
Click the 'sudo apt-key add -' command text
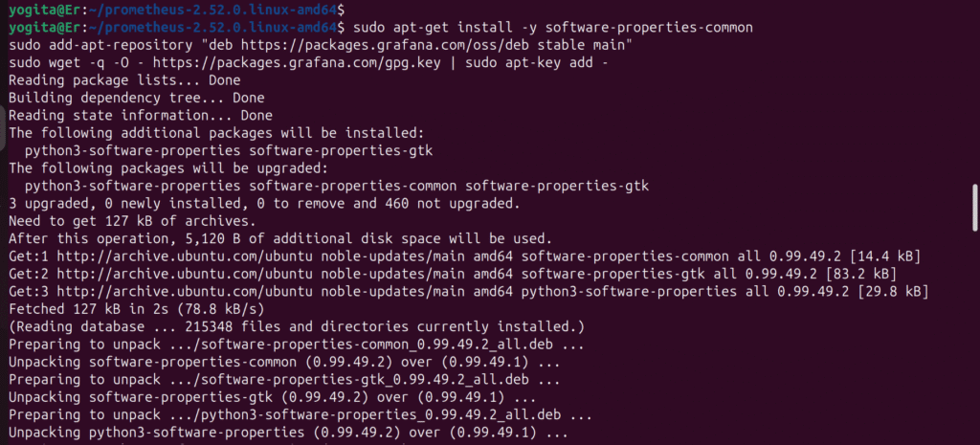[x=537, y=63]
